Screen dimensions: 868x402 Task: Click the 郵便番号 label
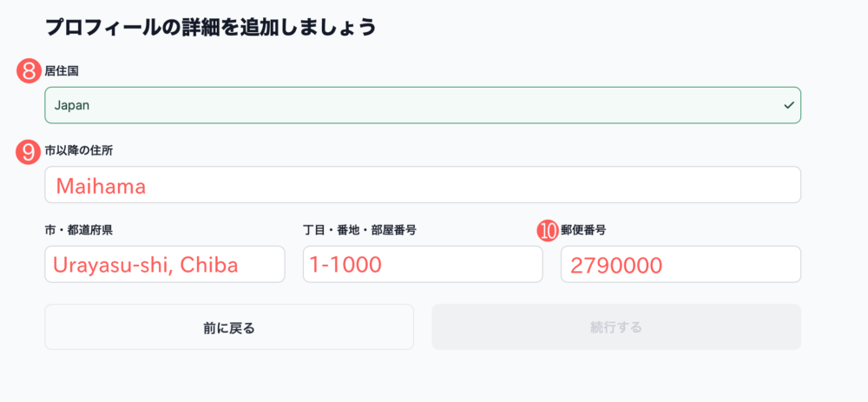[x=583, y=230]
